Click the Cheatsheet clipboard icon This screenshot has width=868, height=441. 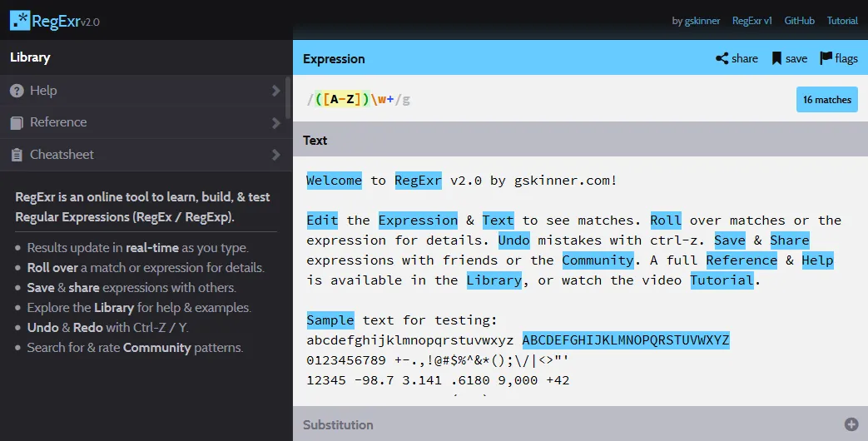coord(17,155)
